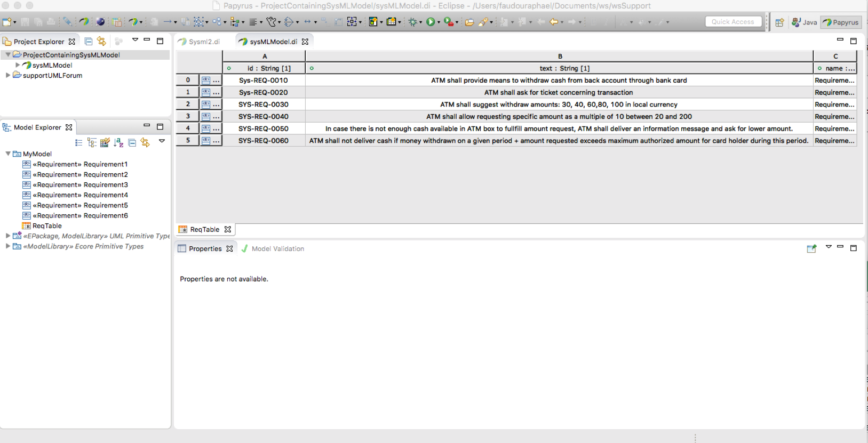868x443 pixels.
Task: Click the globe web browser toolbar icon
Action: point(100,22)
